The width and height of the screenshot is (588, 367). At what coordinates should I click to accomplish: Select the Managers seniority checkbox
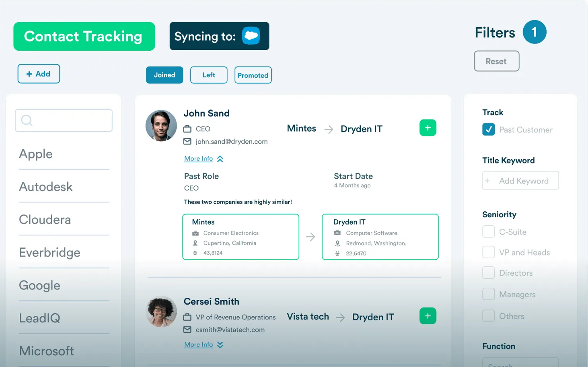[x=489, y=294]
